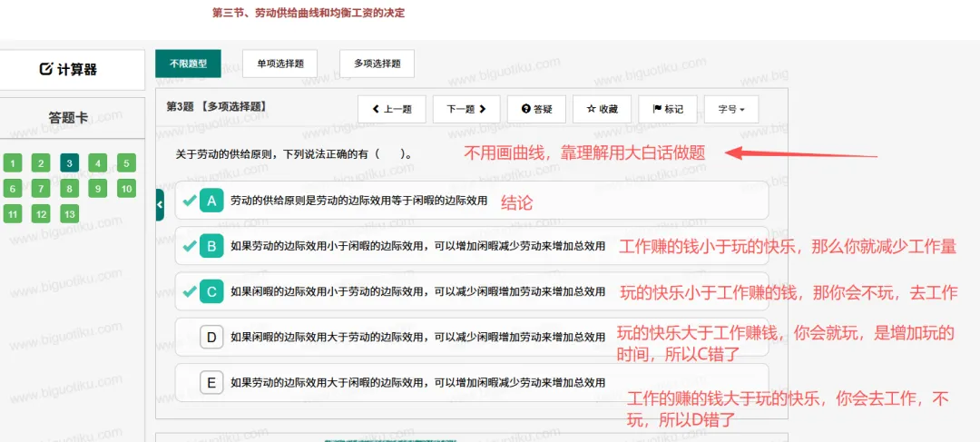Click the section title 第三节、劳动供给曲线和均衡工资的决定
The image size is (980, 442).
coord(309,13)
